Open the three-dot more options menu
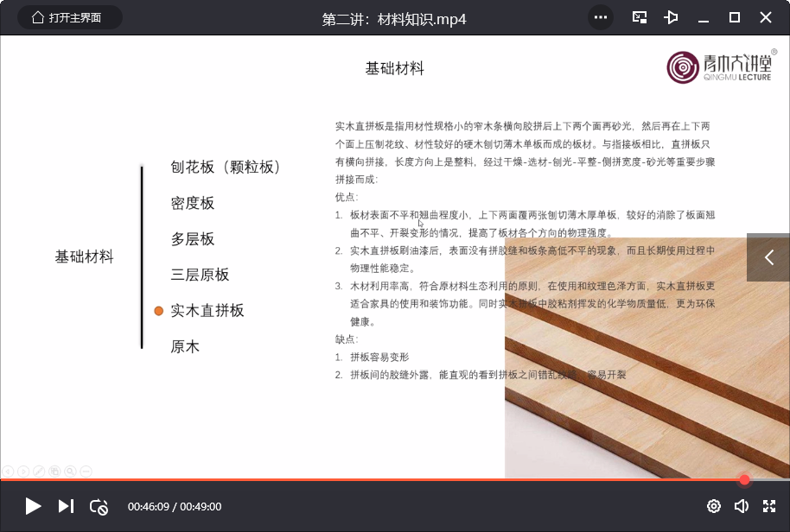 point(601,17)
